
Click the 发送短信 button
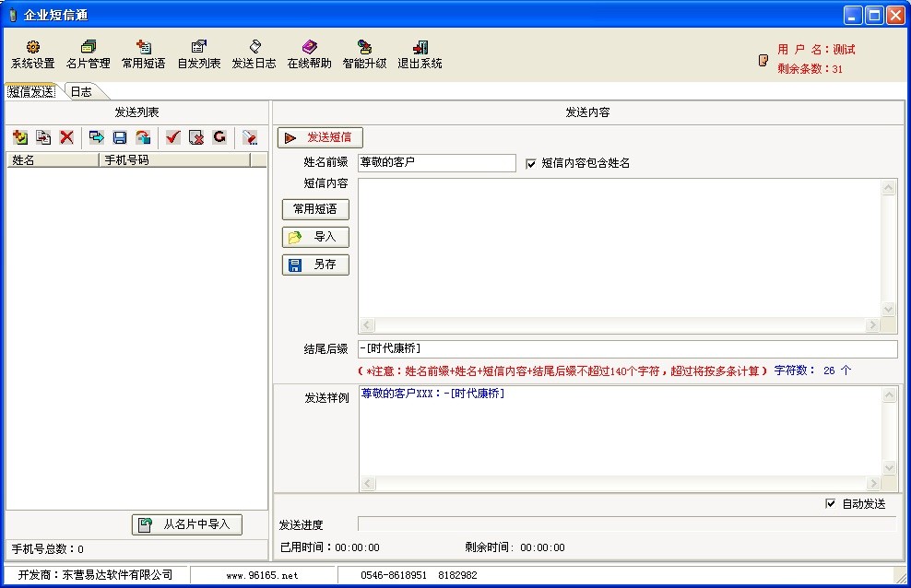[321, 137]
